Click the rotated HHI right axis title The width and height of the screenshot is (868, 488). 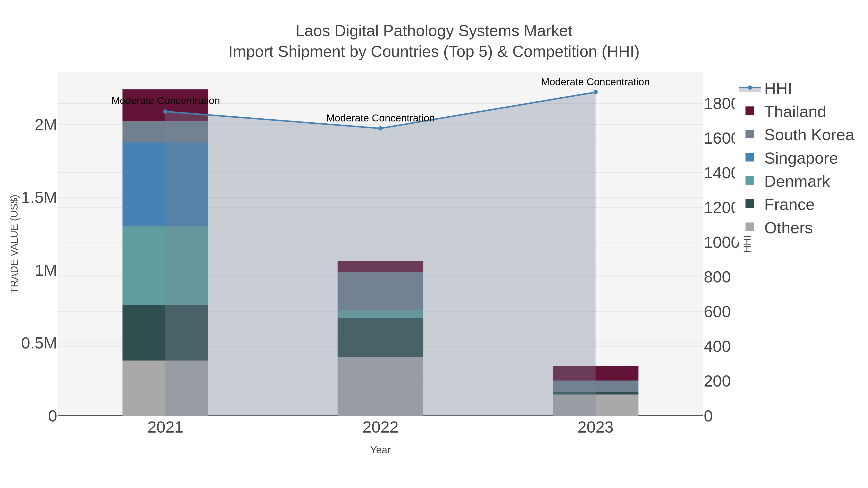coord(747,244)
